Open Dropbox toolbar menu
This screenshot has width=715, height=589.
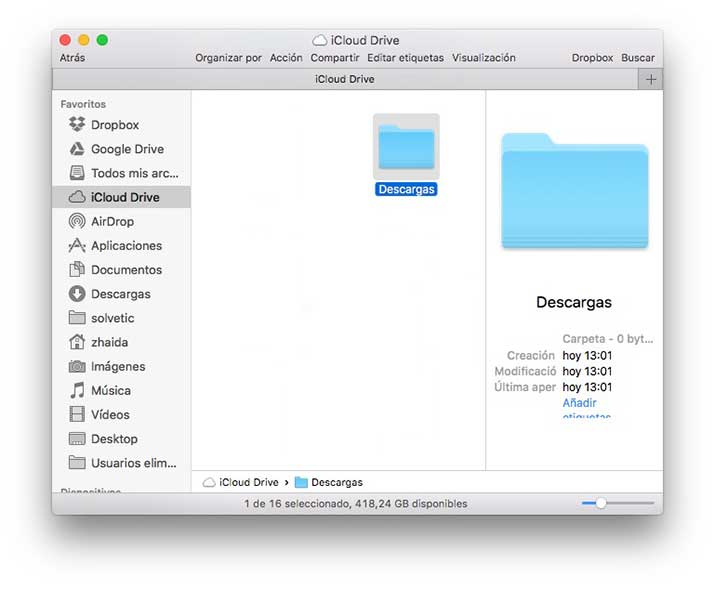(x=592, y=58)
